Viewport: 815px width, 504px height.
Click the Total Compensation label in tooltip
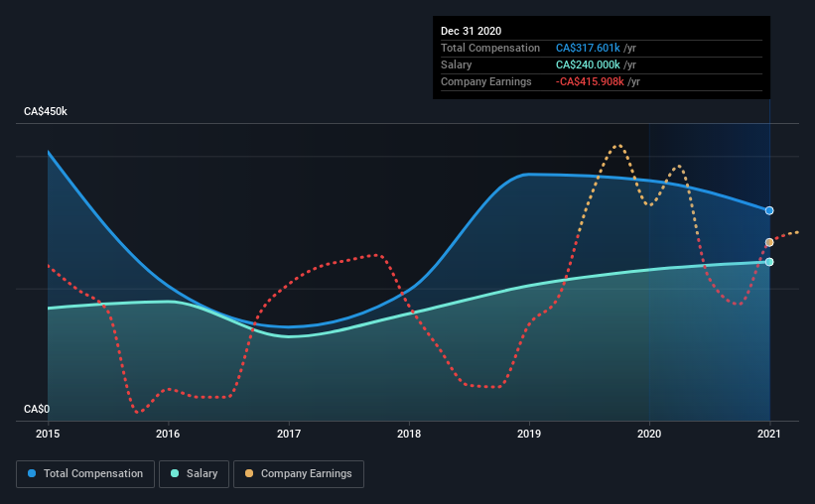click(x=490, y=48)
